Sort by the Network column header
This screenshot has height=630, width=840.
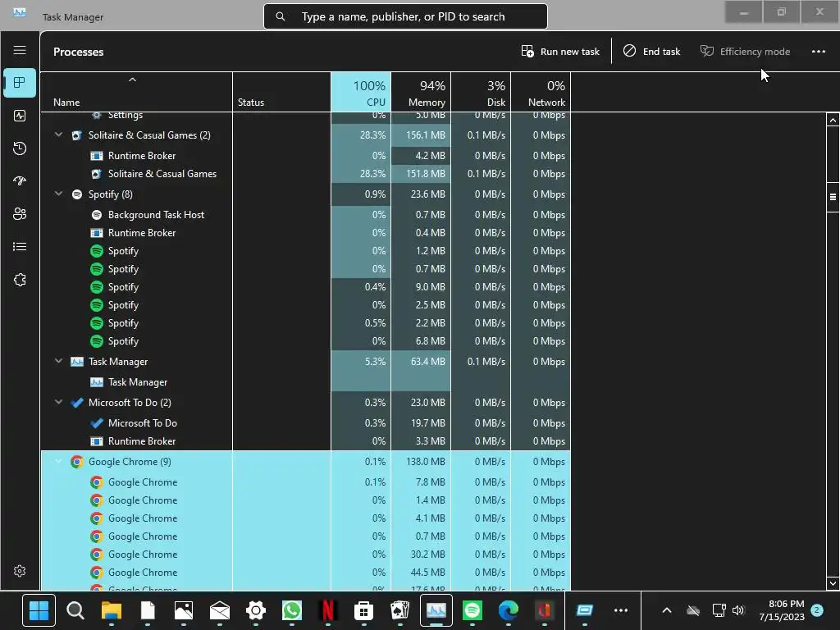coord(541,92)
